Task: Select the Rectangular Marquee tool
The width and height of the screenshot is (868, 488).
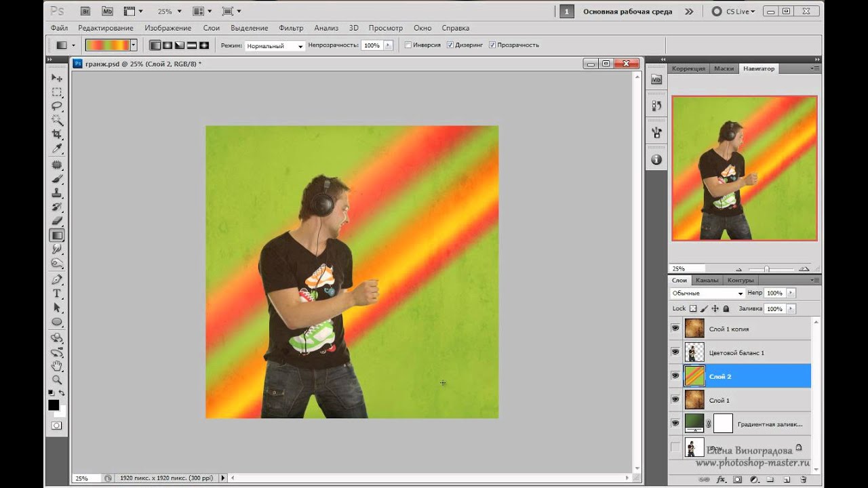Action: pyautogui.click(x=57, y=92)
